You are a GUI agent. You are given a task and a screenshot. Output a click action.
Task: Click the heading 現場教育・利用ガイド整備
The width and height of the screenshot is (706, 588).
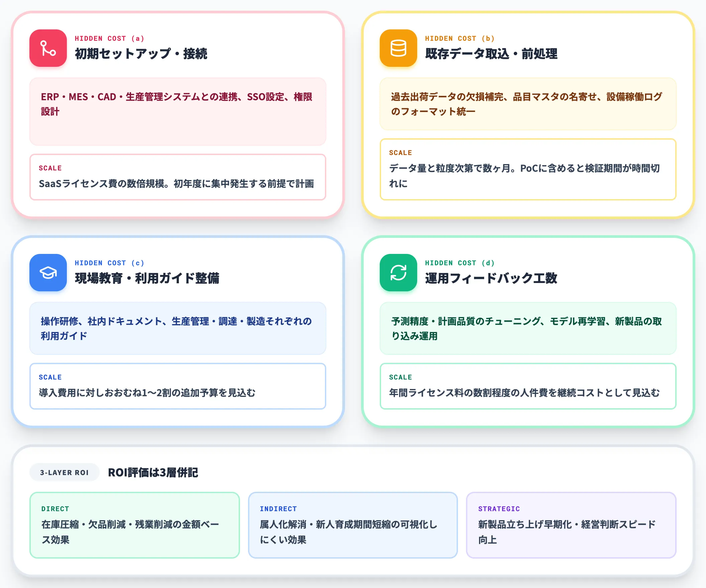(147, 278)
